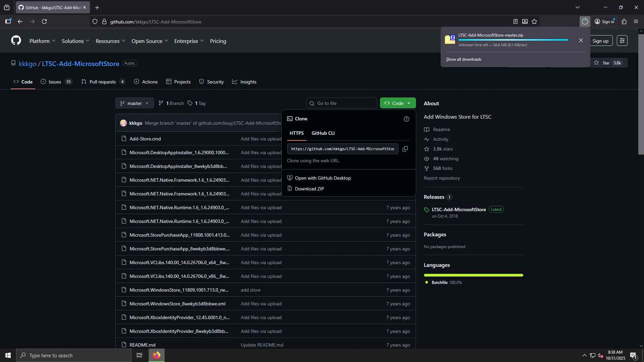The image size is (644, 362).
Task: Toggle reader view in address bar
Action: pos(515,22)
